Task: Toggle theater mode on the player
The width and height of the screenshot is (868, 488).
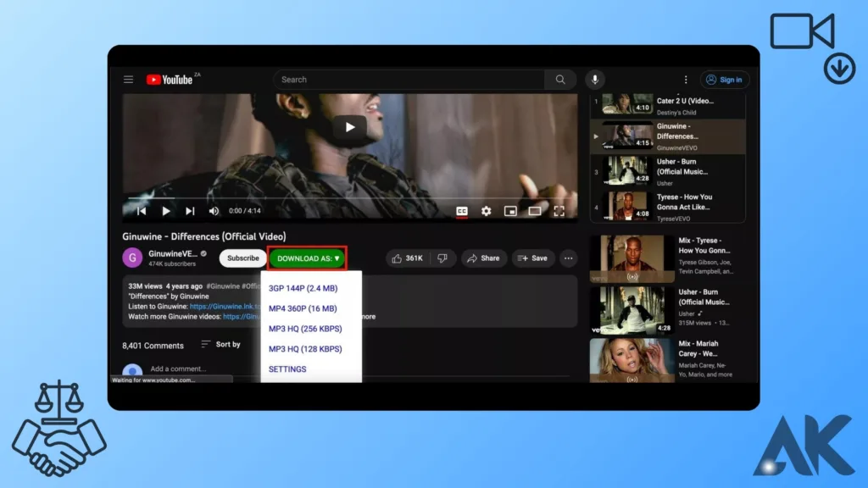Action: tap(535, 211)
